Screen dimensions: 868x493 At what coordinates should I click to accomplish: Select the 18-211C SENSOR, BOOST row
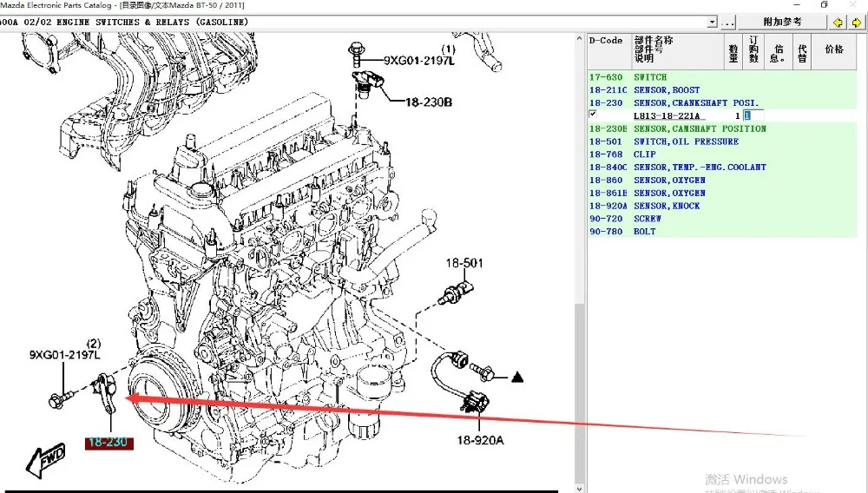pos(722,89)
